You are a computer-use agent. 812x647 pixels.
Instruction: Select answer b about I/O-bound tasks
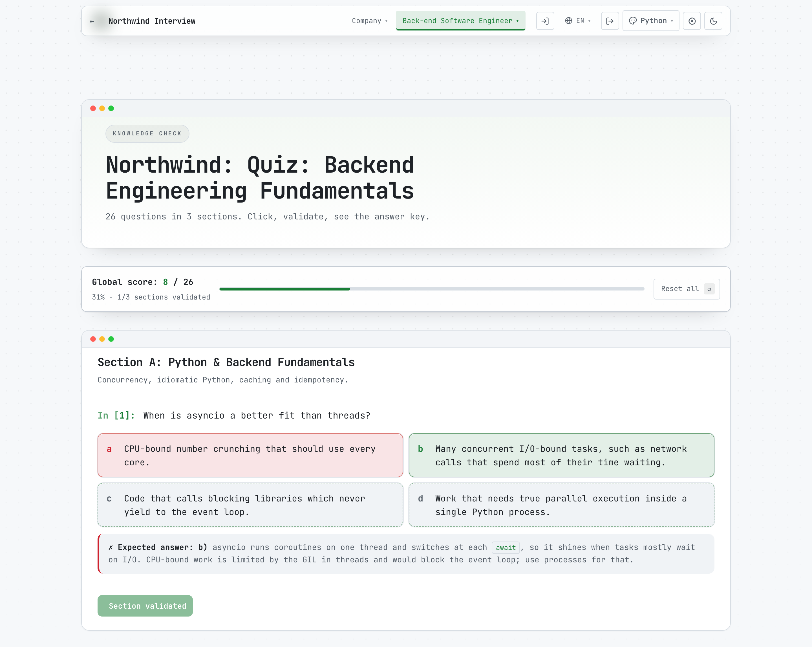(561, 455)
